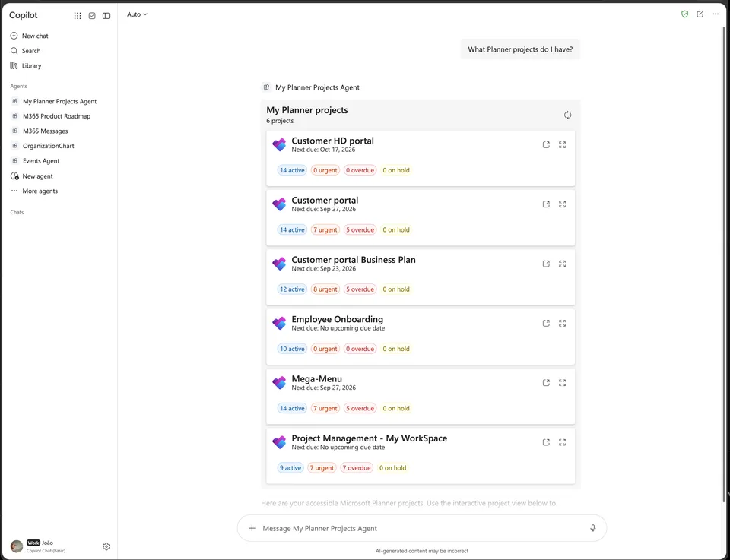Click the Planner logo of Mega-Menu
Viewport: 730px width, 560px height.
(x=279, y=383)
